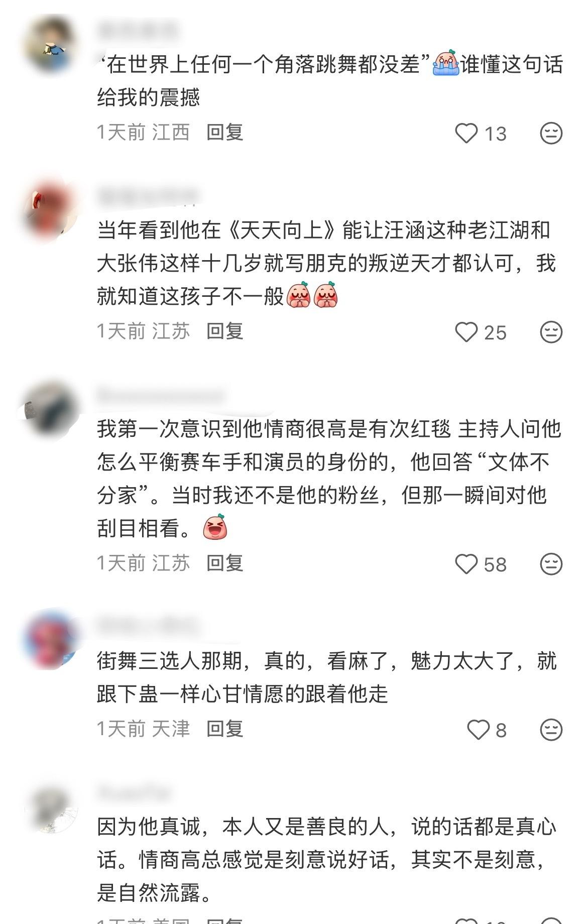Reply to the comment about 汪涵 and 大张伟

coord(225,331)
